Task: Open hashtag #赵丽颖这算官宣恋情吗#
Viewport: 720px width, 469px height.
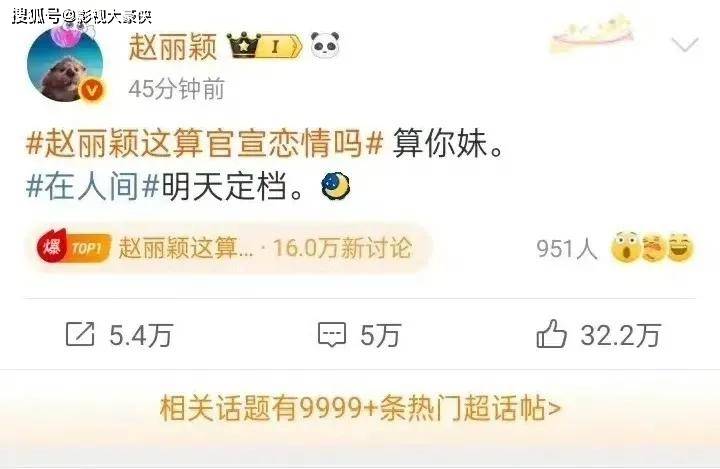Action: coord(205,144)
